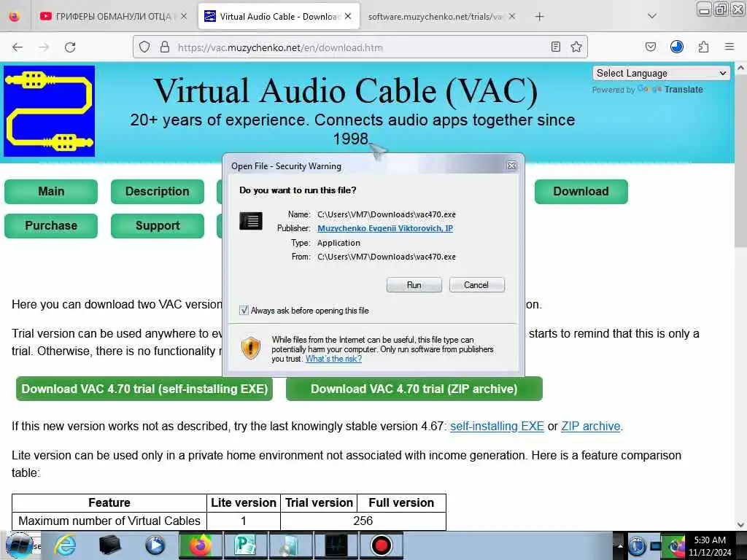Open Microsoft Publisher from the taskbar
Viewport: 747px width, 560px height.
[x=245, y=545]
